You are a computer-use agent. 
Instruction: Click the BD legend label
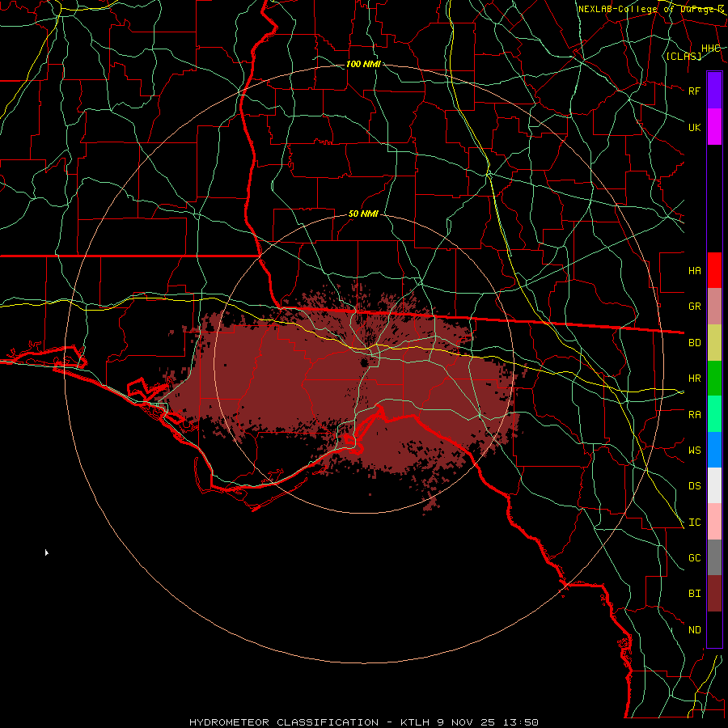point(694,343)
